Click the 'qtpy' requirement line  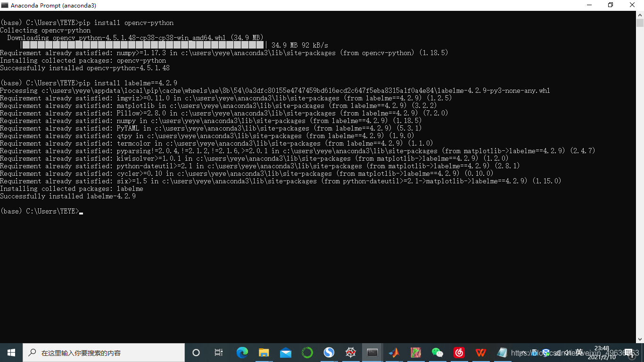207,136
